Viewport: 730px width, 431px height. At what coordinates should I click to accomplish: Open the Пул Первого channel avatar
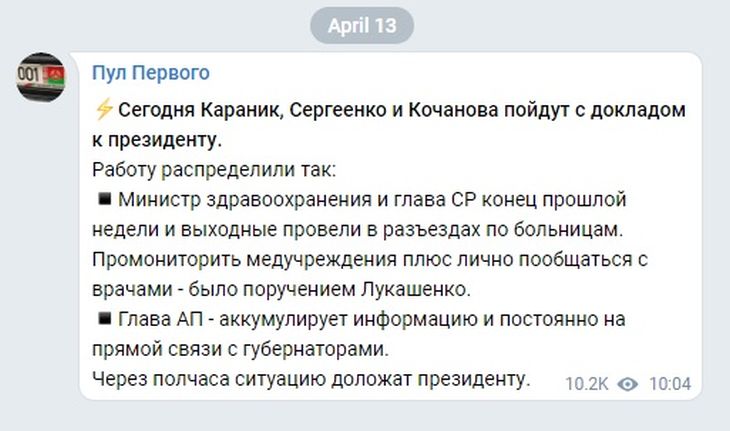(40, 79)
